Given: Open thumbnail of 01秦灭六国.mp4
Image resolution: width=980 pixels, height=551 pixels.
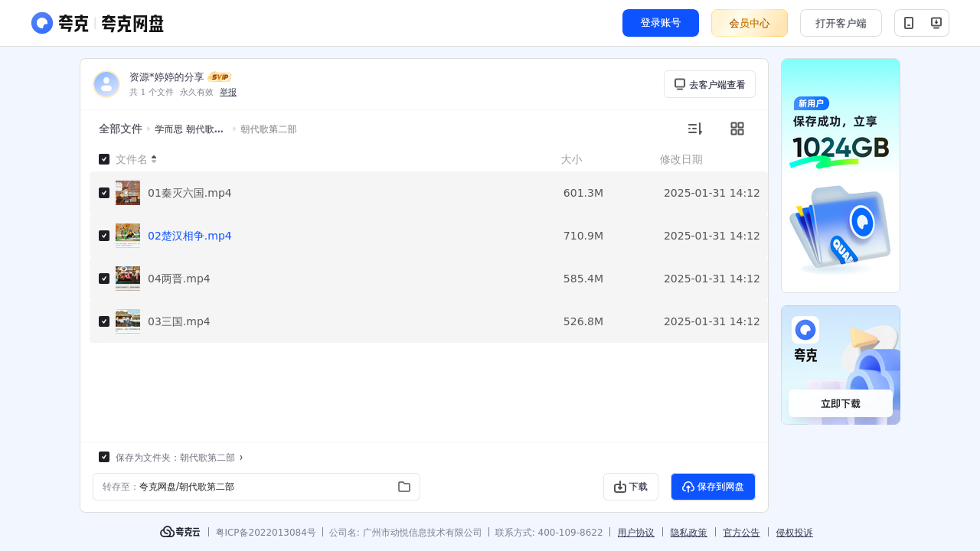Looking at the screenshot, I should pos(128,193).
